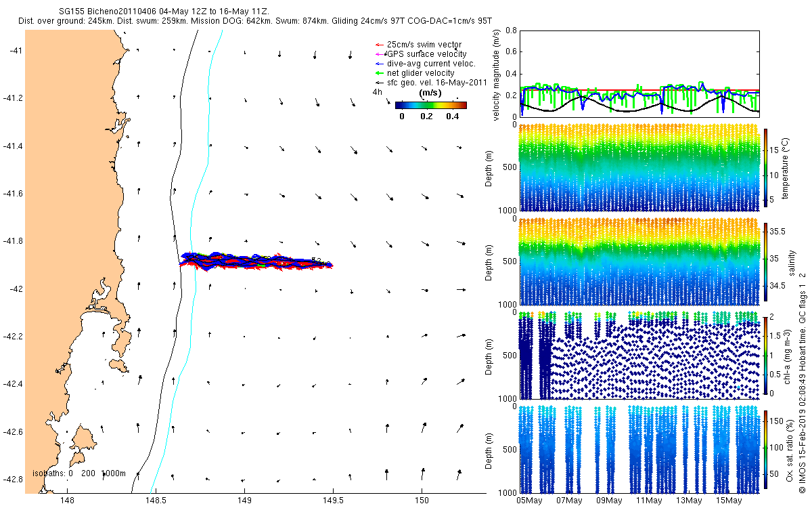This screenshot has width=812, height=508.
Task: Click the green net glider velocity legend arrow
Action: (x=379, y=73)
